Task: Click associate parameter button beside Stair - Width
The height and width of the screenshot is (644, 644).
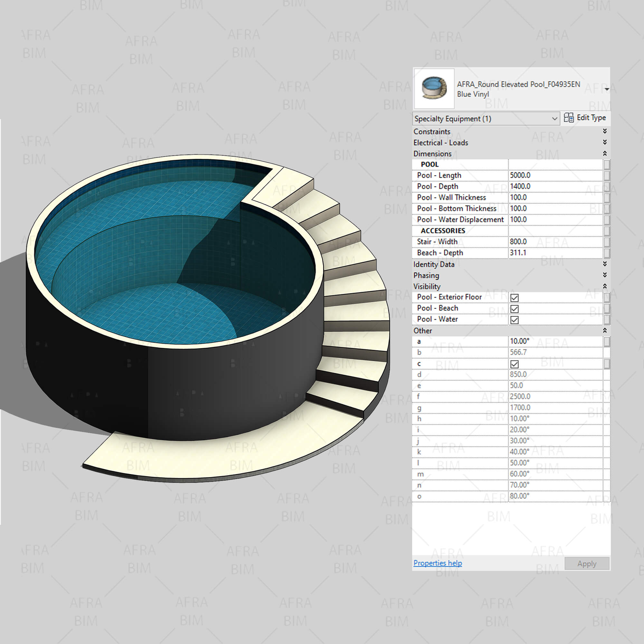Action: coord(607,242)
